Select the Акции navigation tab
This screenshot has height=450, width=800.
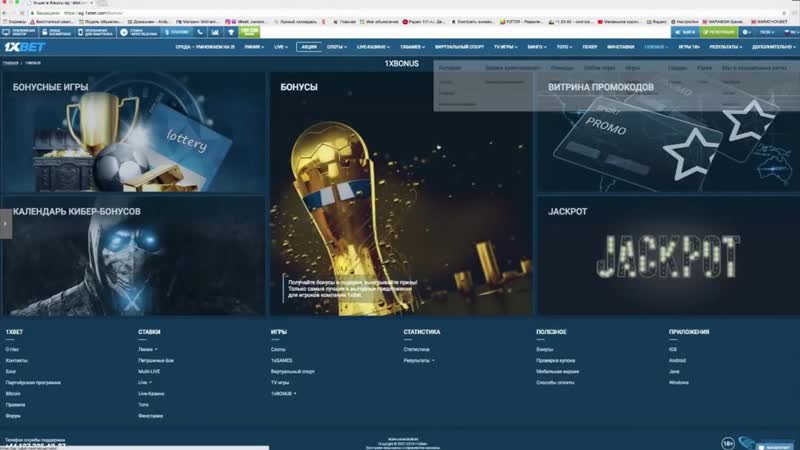tap(309, 47)
